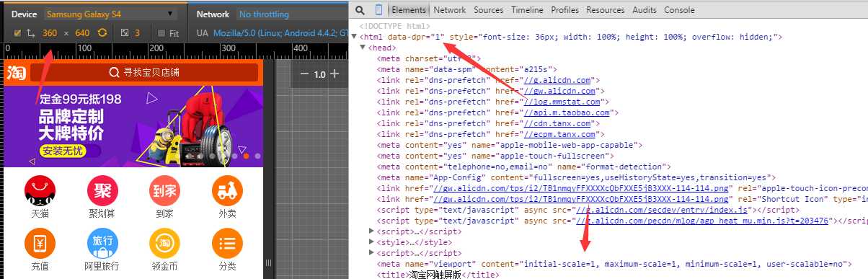The height and width of the screenshot is (279, 868).
Task: Click the screen resolution dimensions icon
Action: (x=31, y=33)
